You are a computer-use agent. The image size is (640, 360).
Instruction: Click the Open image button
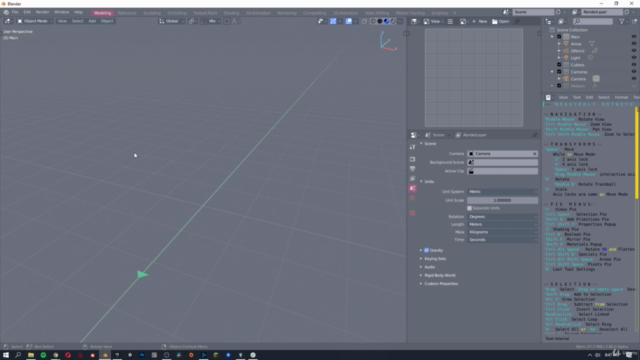coord(501,21)
